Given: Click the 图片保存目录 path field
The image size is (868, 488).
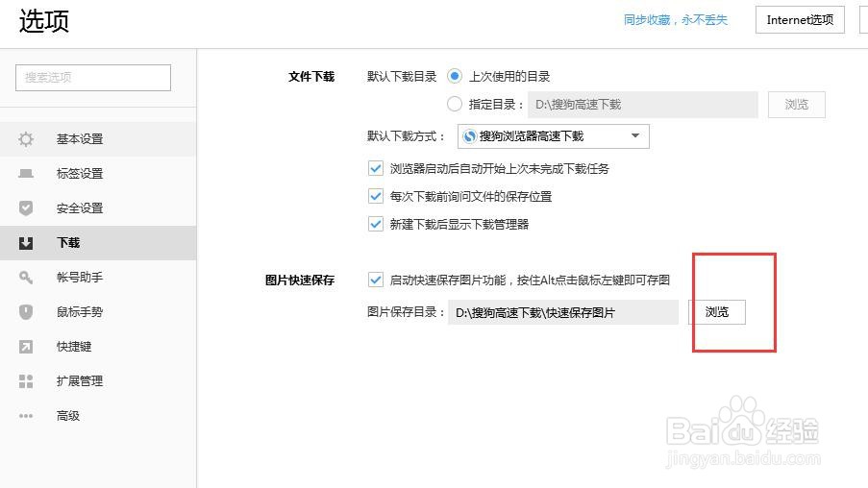Looking at the screenshot, I should pos(563,312).
